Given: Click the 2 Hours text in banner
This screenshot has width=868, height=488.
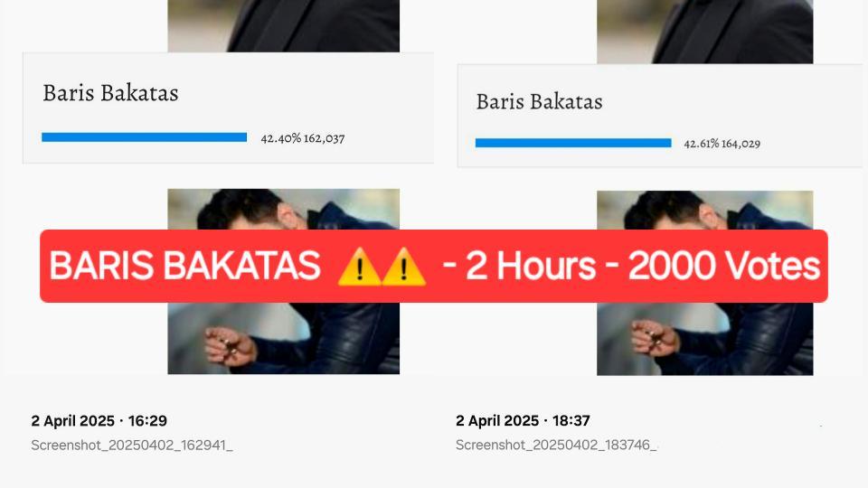Looking at the screenshot, I should (x=531, y=266).
